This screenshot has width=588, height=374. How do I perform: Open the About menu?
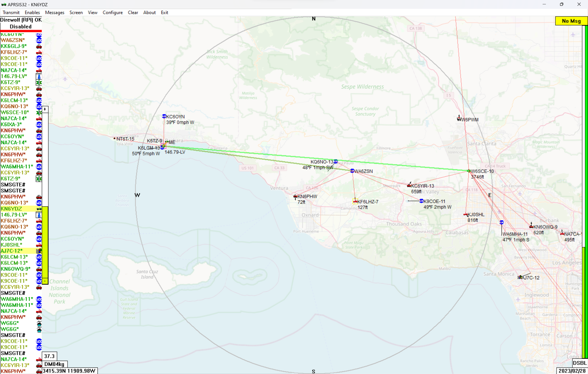149,12
